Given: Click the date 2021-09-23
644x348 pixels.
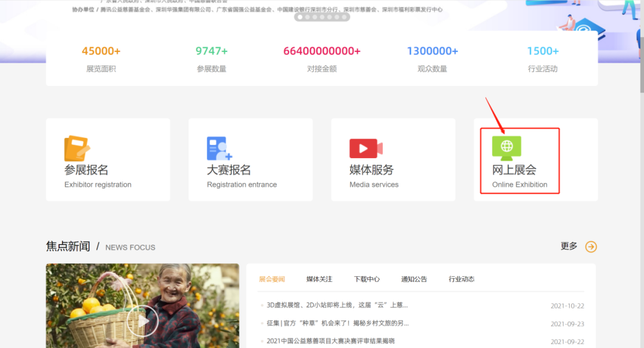Looking at the screenshot, I should pos(567,324).
